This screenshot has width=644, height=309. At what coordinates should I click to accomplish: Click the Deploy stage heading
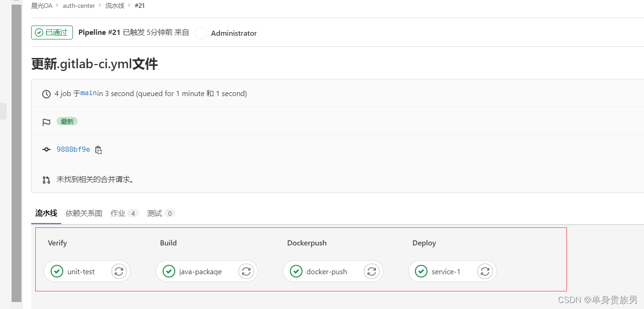(x=424, y=243)
